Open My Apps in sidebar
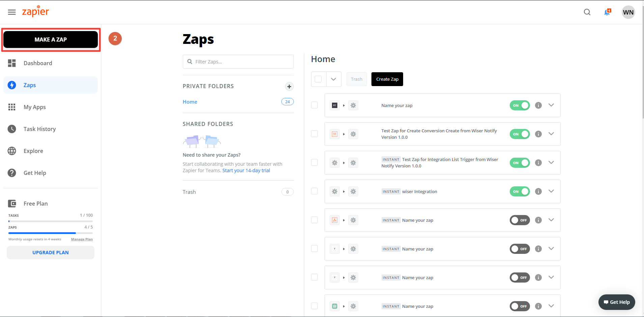 51,107
